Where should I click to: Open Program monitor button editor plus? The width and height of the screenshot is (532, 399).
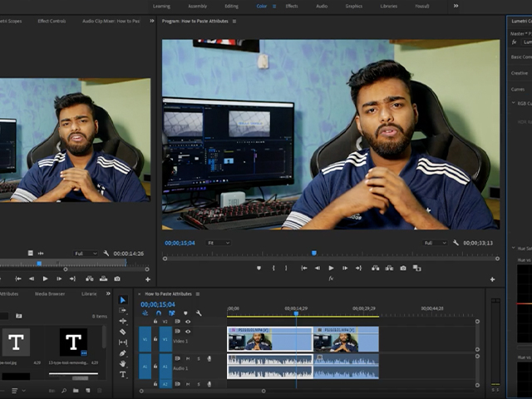pyautogui.click(x=492, y=279)
